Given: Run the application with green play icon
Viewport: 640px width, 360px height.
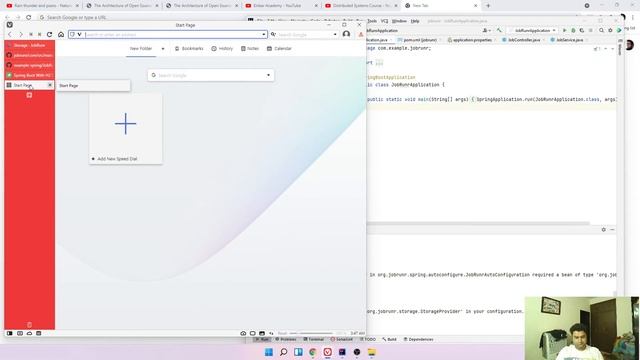Looking at the screenshot, I should click(564, 31).
